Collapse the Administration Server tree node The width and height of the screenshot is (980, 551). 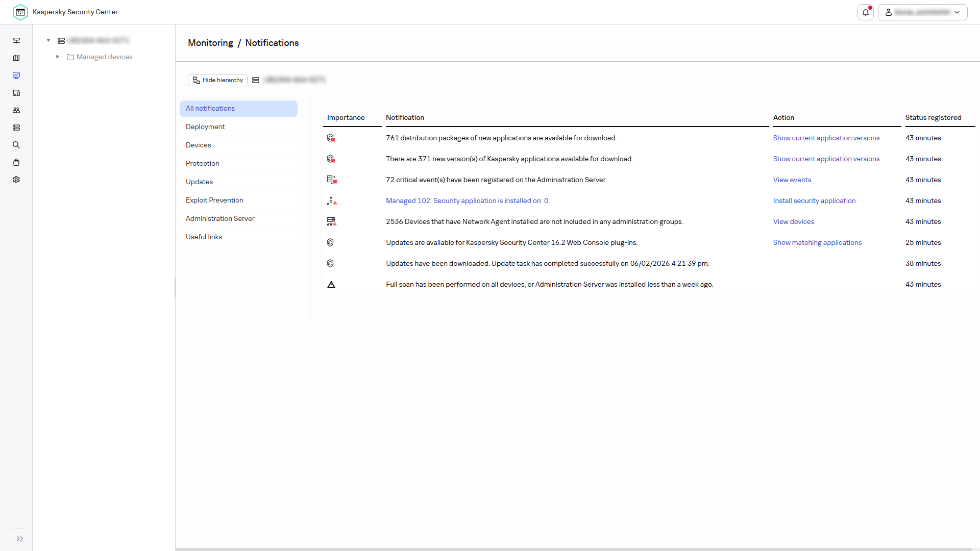click(48, 40)
